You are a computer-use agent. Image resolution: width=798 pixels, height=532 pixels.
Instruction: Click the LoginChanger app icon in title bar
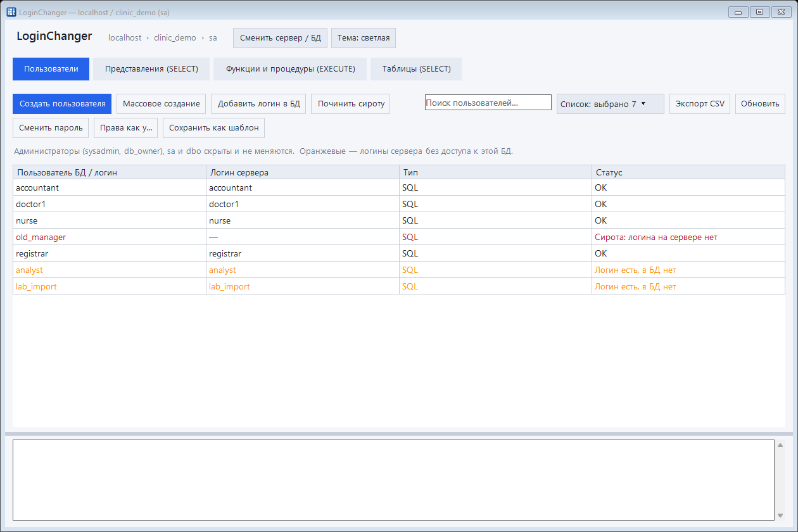point(11,12)
